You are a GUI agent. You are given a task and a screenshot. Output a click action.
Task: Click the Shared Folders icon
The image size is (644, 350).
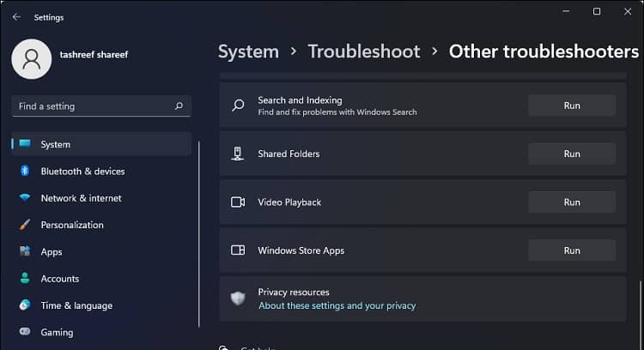point(237,154)
